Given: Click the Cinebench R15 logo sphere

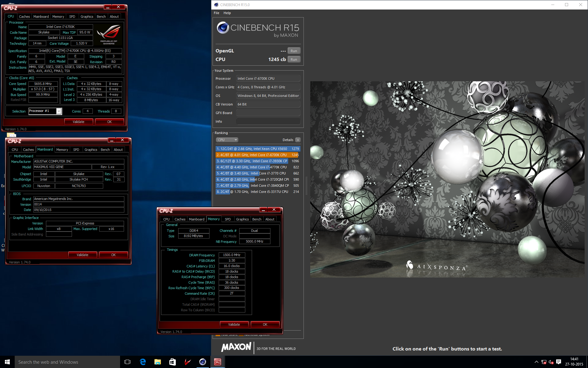Looking at the screenshot, I should click(223, 28).
